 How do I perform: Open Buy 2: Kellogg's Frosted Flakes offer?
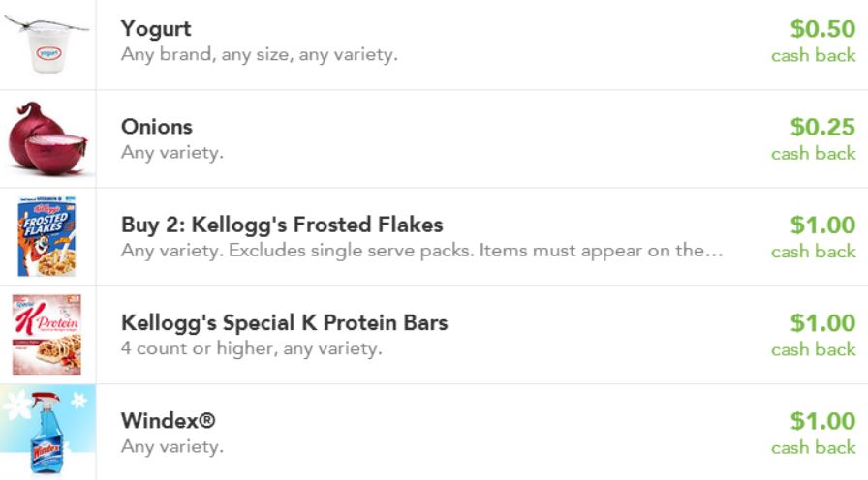[282, 225]
